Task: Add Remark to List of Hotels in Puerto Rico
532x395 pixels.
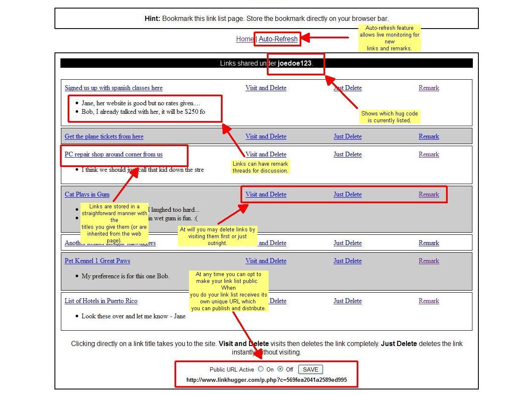Action: coord(429,301)
